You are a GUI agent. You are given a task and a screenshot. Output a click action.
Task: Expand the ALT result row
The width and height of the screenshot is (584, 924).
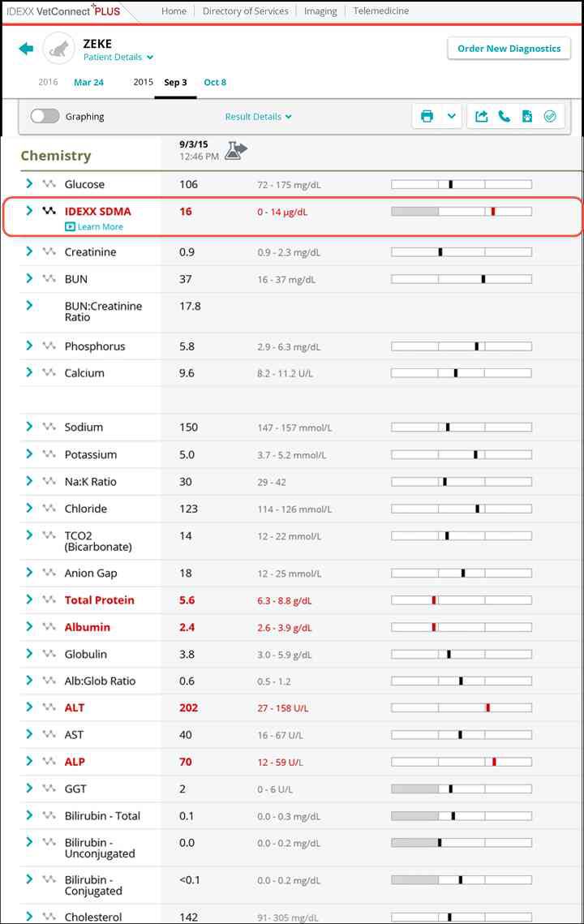[x=29, y=707]
